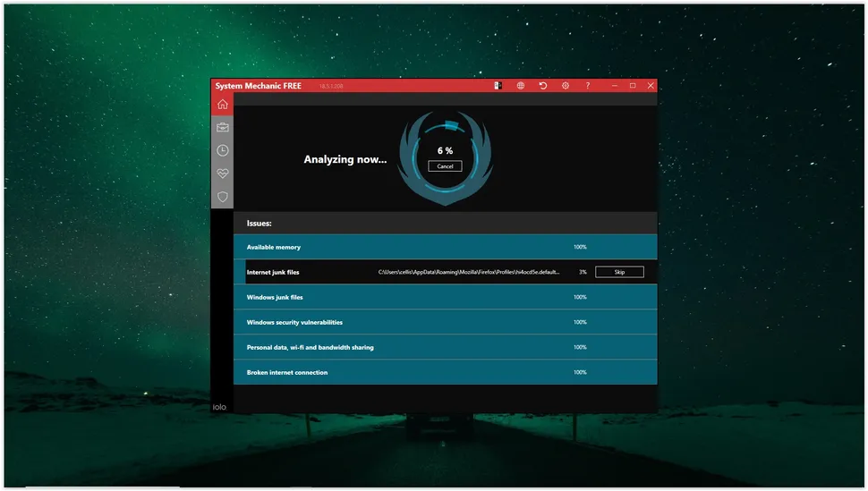This screenshot has height=491, width=868.
Task: Skip the Internet junk files scan
Action: click(x=619, y=272)
